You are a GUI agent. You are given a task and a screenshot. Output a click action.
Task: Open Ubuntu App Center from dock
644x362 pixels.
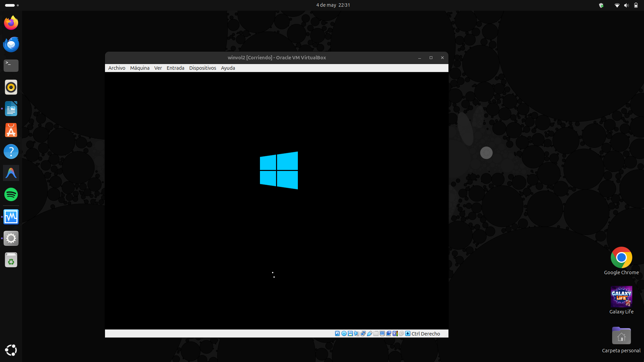pyautogui.click(x=11, y=130)
